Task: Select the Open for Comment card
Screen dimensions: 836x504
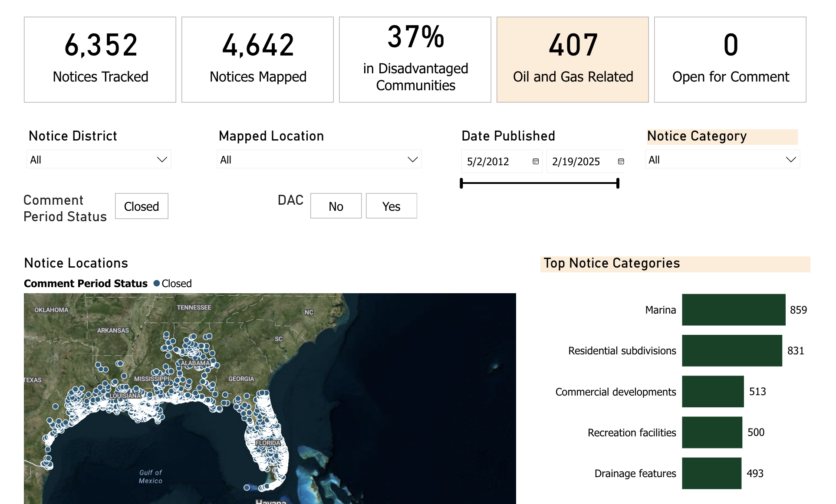Action: (730, 60)
